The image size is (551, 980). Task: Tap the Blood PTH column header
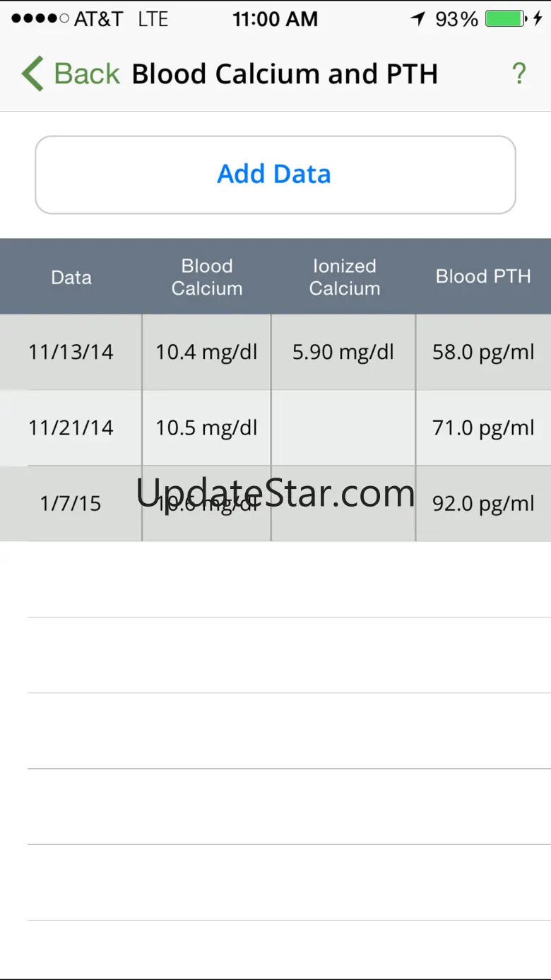(483, 277)
